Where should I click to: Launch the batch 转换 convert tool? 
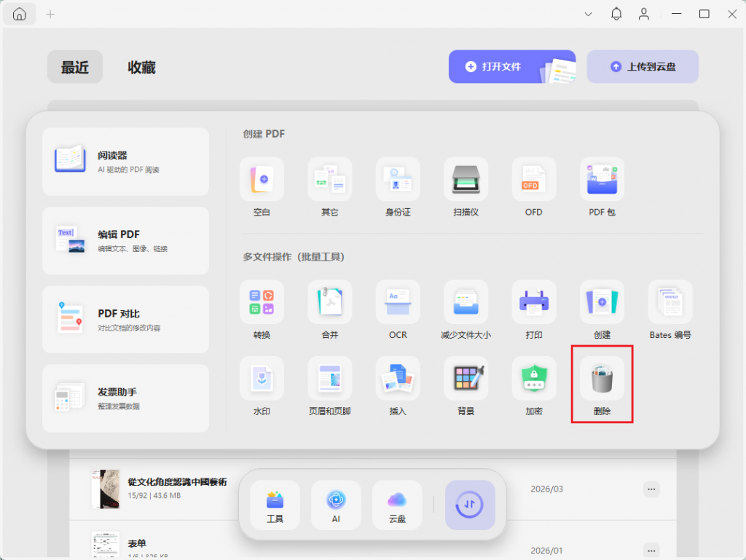tap(262, 302)
